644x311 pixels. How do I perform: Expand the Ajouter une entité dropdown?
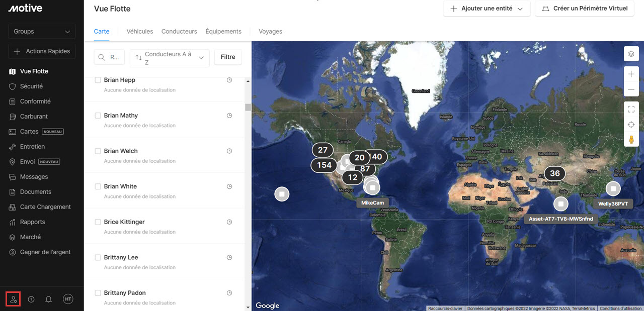(x=487, y=9)
